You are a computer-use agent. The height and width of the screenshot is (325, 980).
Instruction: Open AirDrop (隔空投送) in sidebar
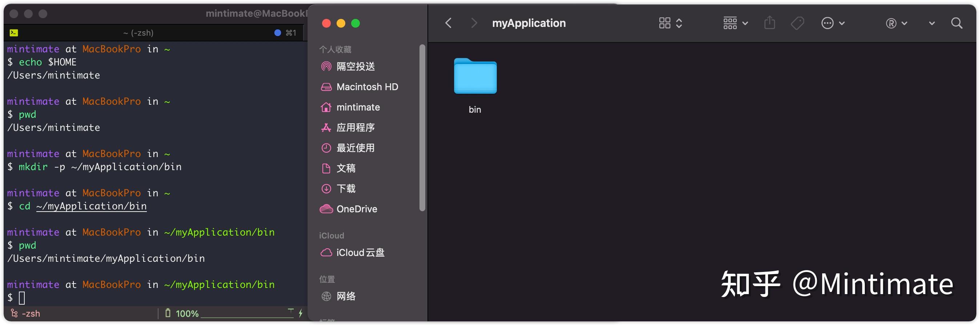(356, 67)
